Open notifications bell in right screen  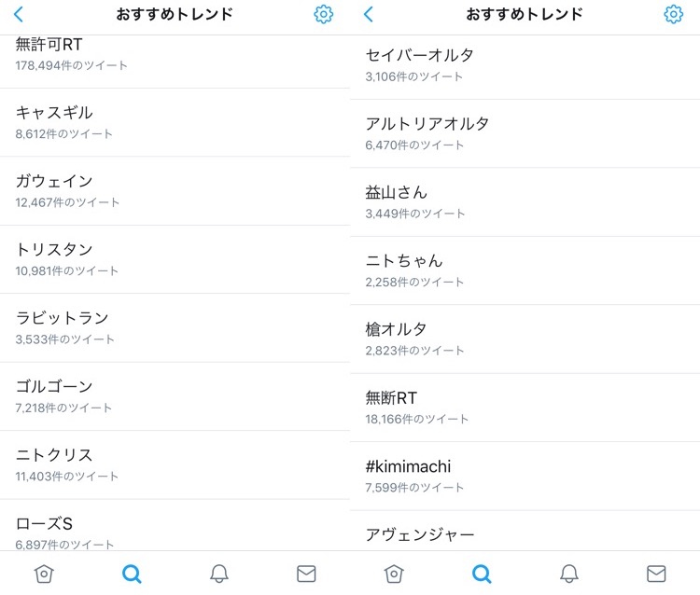(x=569, y=574)
